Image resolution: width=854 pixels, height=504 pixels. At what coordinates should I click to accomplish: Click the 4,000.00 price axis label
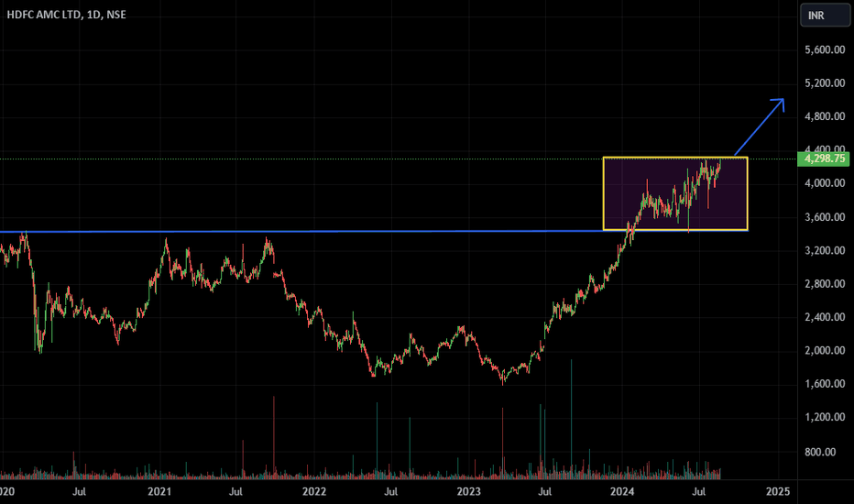[825, 183]
